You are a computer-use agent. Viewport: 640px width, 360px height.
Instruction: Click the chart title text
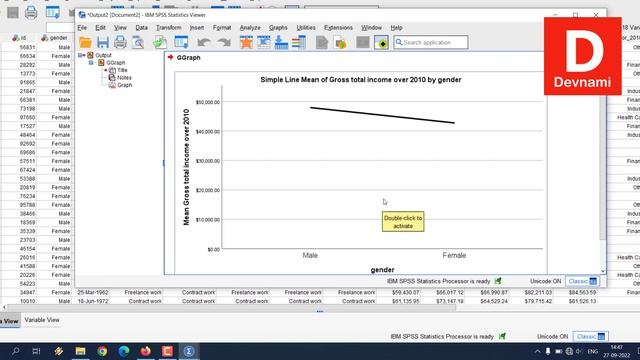pos(361,80)
